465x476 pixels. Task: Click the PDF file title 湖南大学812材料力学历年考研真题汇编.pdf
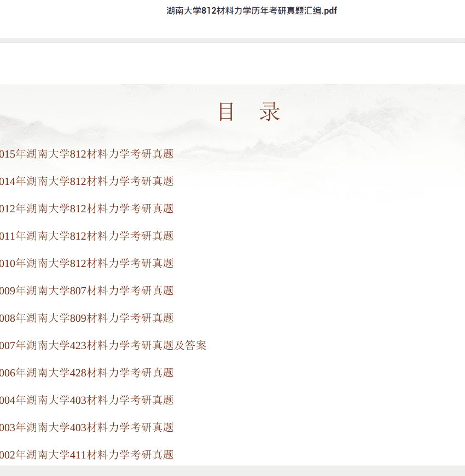pos(252,11)
